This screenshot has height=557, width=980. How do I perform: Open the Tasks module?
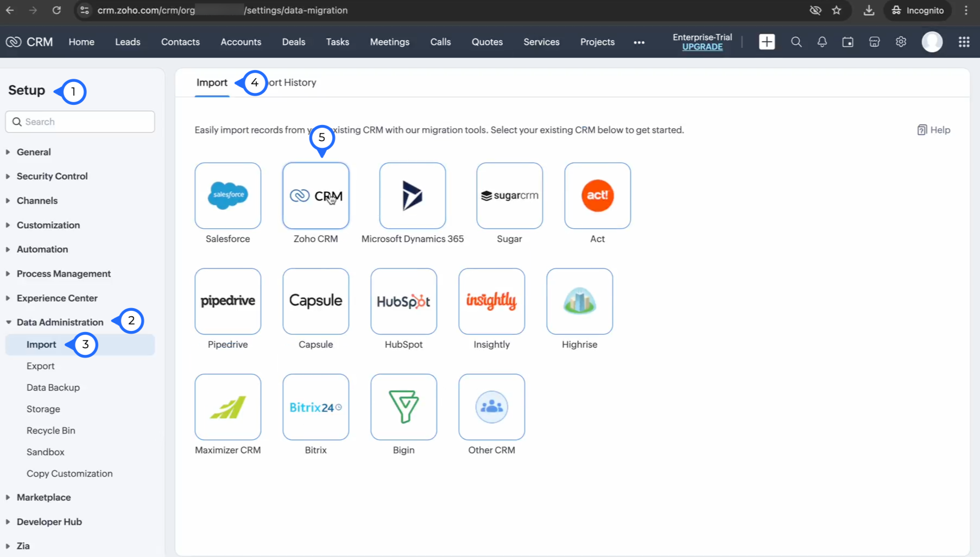338,42
